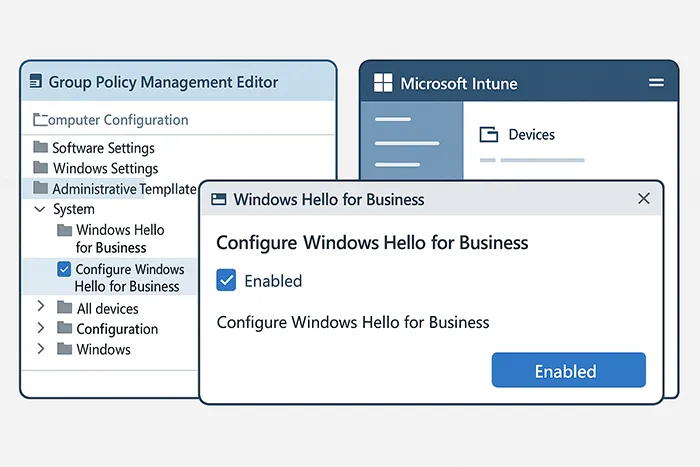The height and width of the screenshot is (467, 700).
Task: Collapse the System tree node
Action: [40, 209]
